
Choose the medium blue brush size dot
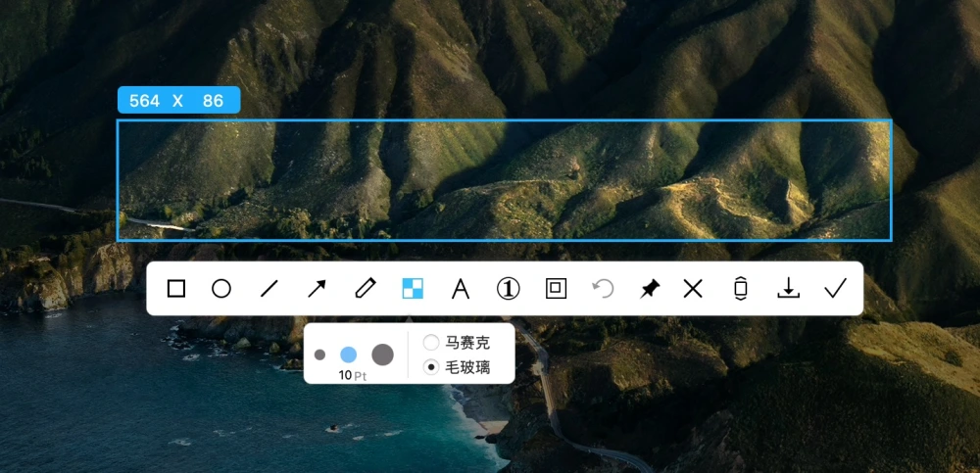click(349, 355)
